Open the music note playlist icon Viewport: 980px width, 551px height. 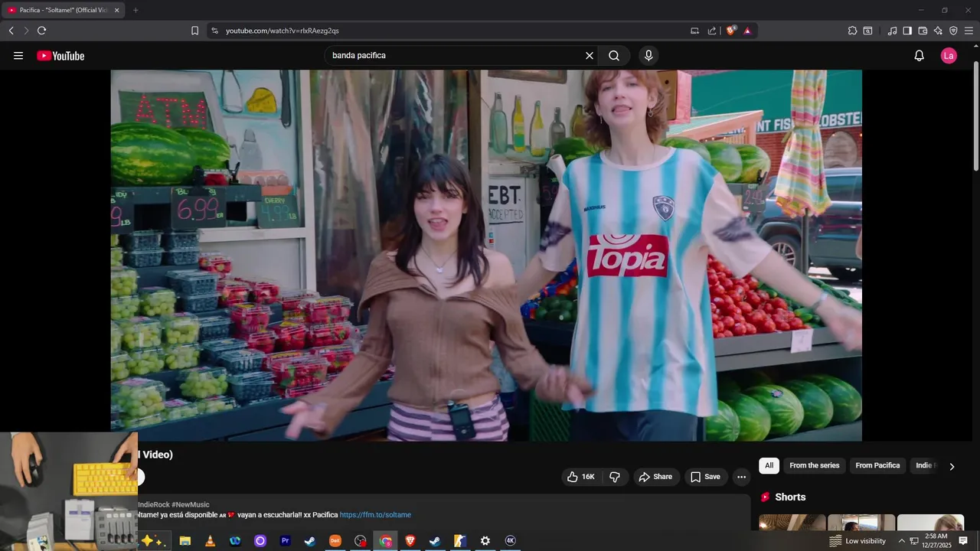pyautogui.click(x=892, y=31)
